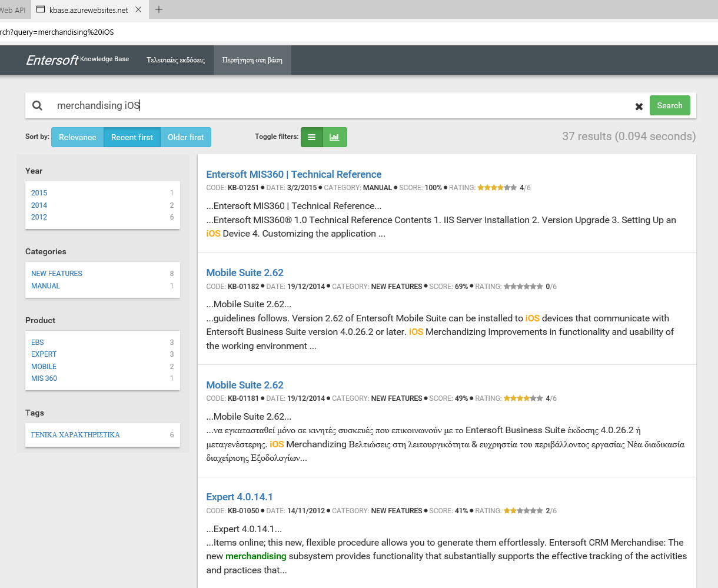Click star rating of Entersoft MIS360 result
718x588 pixels.
pyautogui.click(x=497, y=188)
